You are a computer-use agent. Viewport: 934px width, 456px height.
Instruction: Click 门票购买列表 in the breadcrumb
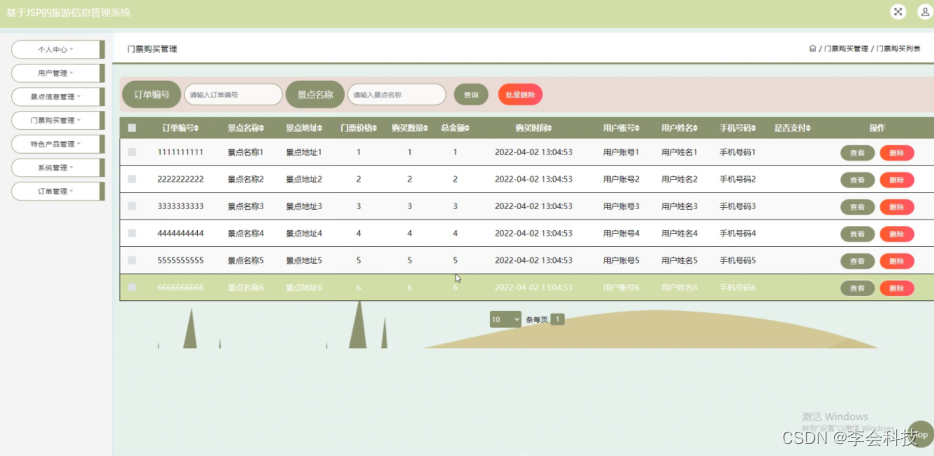[x=898, y=49]
